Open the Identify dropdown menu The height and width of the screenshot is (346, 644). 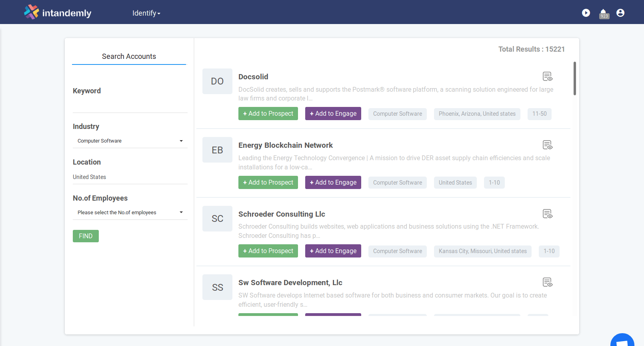pyautogui.click(x=146, y=13)
